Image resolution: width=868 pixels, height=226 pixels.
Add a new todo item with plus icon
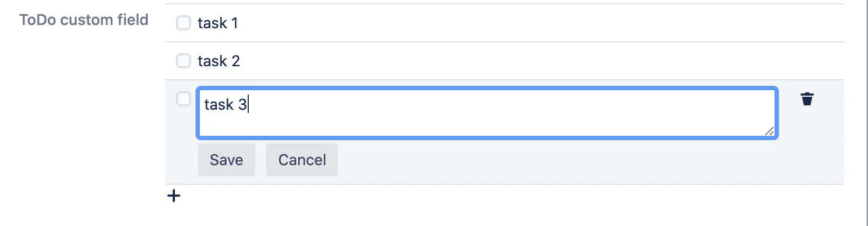coord(174,196)
